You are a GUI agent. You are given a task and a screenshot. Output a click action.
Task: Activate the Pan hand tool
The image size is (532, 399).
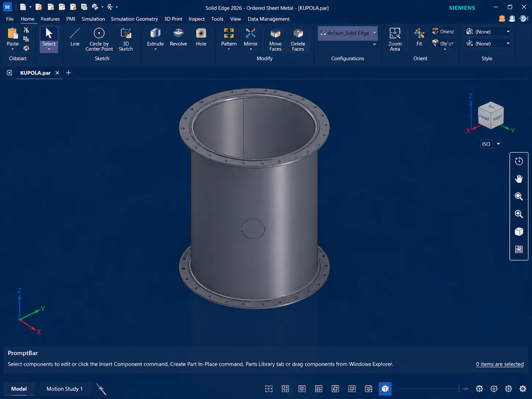519,179
